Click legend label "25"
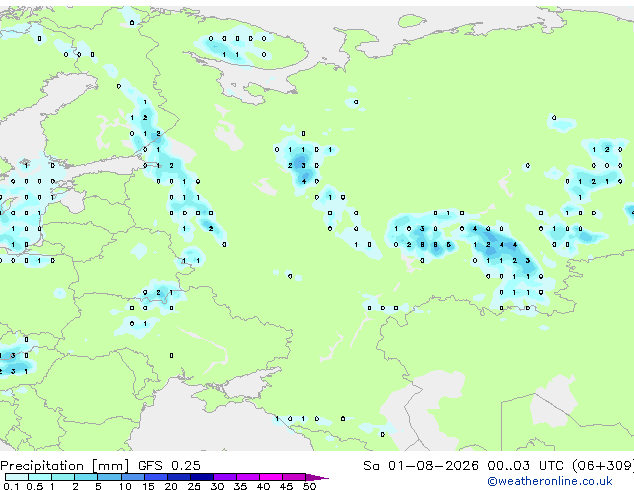Viewport: 634px width, 490px height. pyautogui.click(x=194, y=486)
